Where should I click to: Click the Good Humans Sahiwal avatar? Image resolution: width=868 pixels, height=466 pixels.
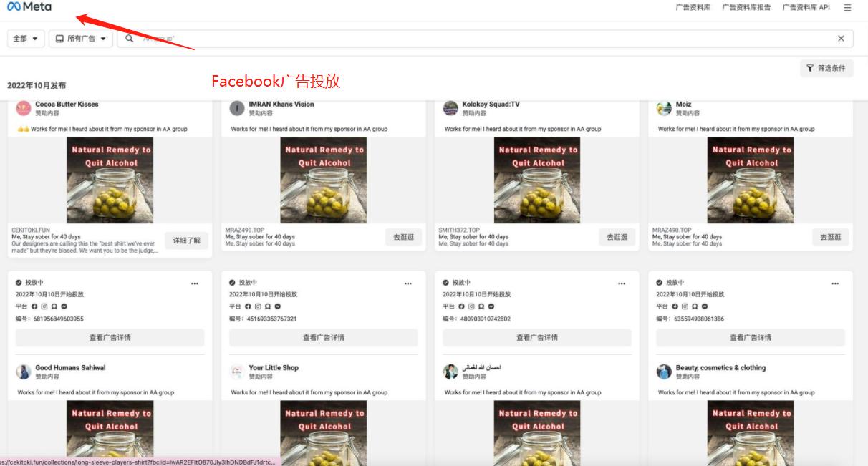(24, 372)
